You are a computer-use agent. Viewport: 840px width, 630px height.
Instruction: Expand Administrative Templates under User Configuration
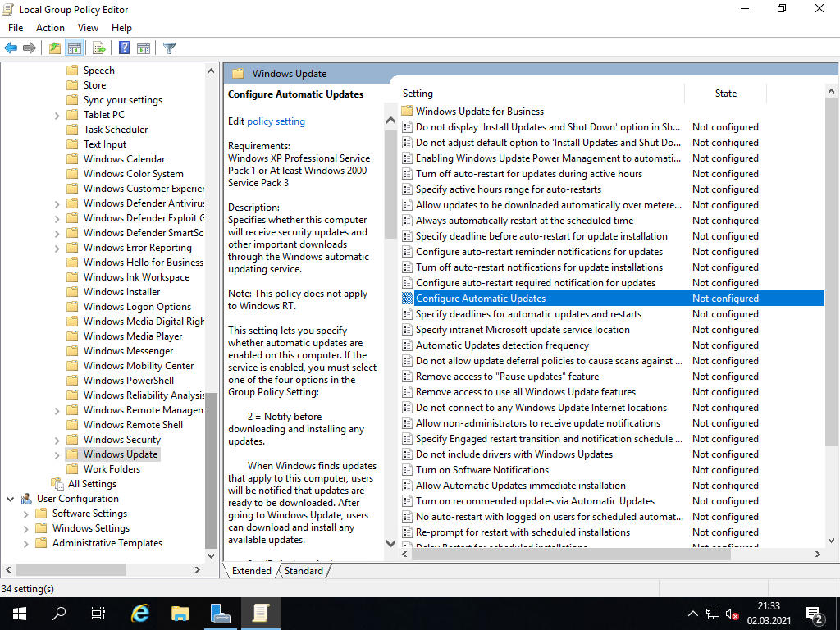[x=26, y=543]
